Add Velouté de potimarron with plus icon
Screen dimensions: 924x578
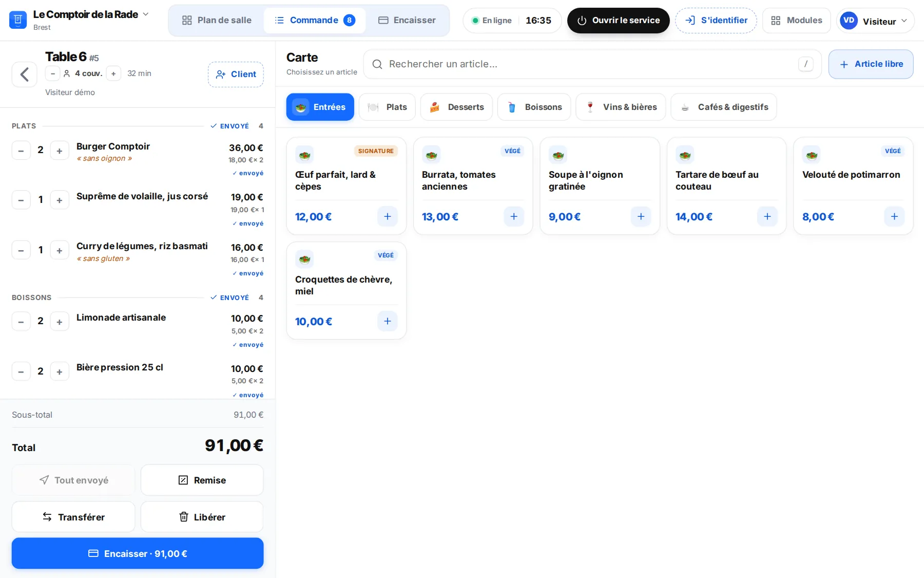(894, 216)
